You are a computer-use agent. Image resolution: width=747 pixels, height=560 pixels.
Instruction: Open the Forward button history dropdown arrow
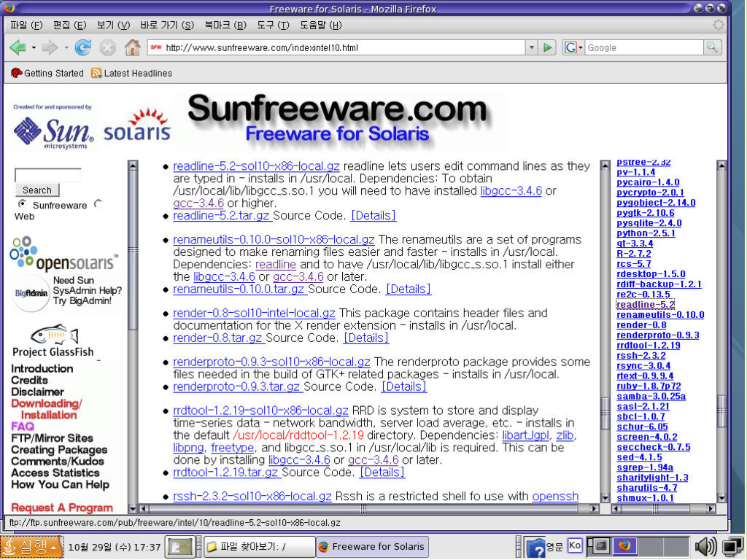pos(66,47)
